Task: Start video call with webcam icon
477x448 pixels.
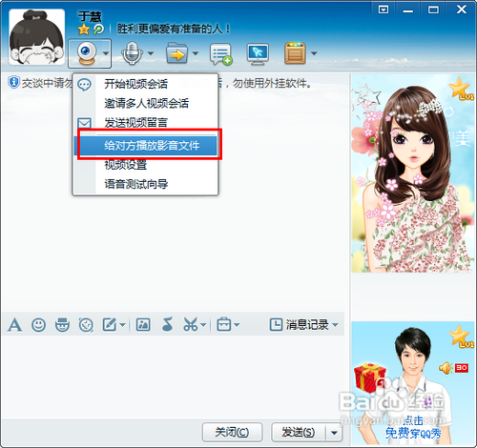Action: (x=87, y=53)
